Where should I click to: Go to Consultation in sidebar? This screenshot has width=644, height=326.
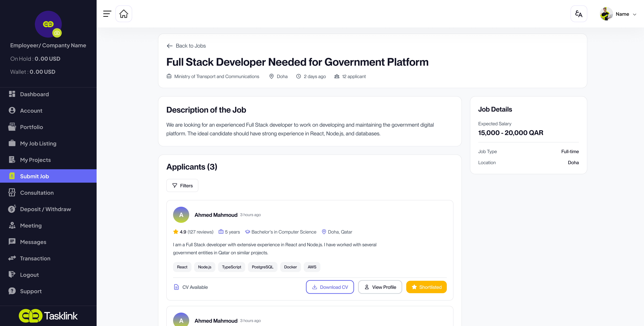pos(37,193)
